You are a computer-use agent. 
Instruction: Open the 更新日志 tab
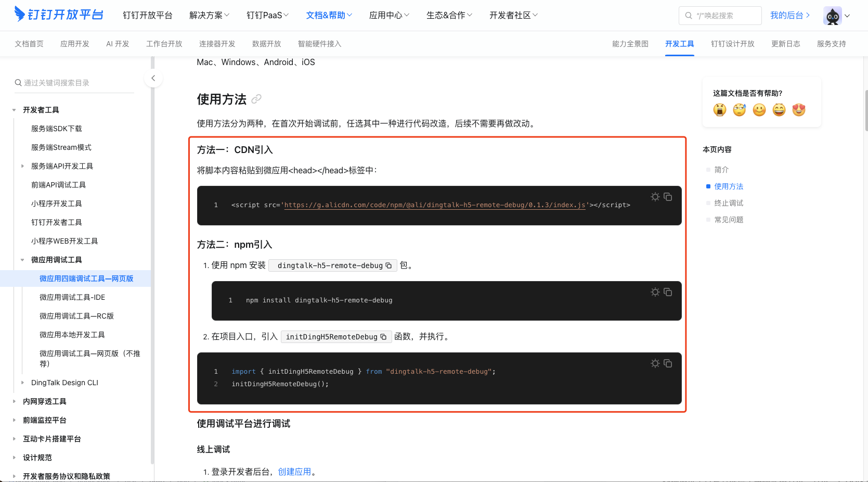click(x=786, y=44)
